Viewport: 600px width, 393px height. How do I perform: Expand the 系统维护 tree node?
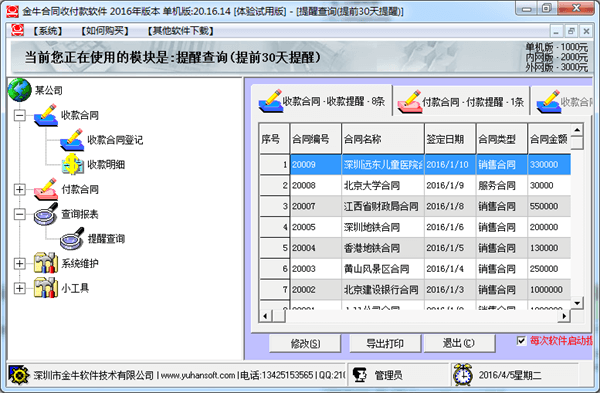(x=20, y=263)
